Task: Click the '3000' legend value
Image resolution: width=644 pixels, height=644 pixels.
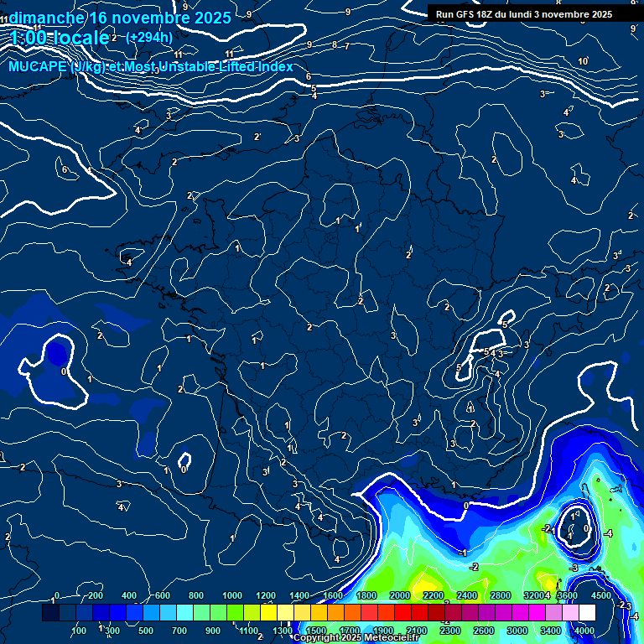Action: pyautogui.click(x=517, y=631)
